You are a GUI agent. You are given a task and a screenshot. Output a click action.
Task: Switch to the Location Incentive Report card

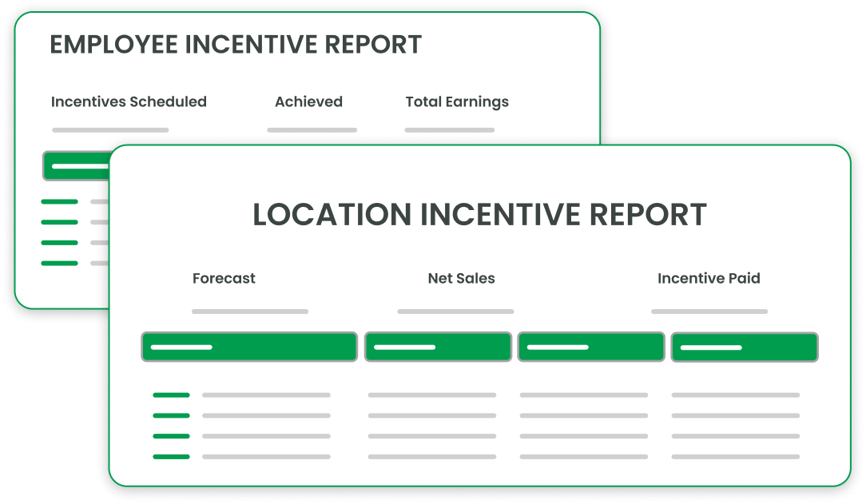(479, 214)
